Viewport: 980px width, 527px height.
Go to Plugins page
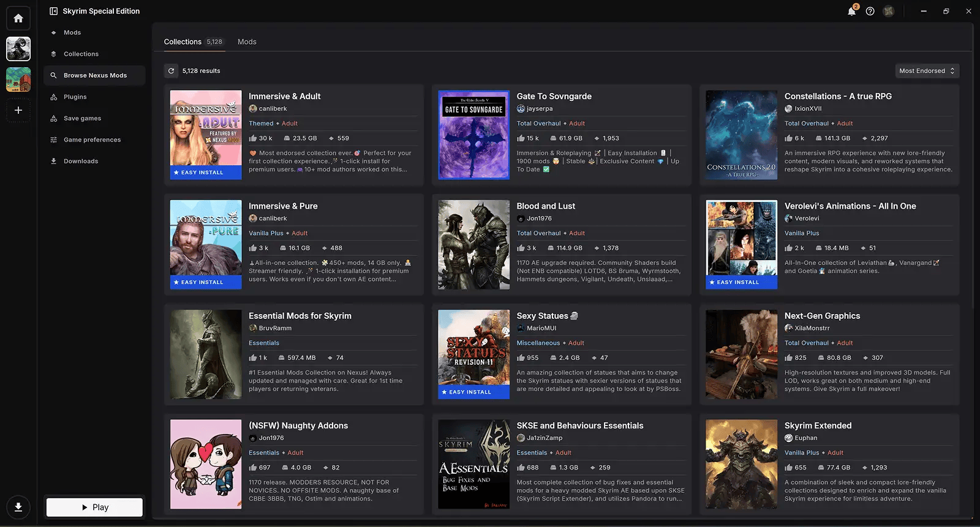pyautogui.click(x=94, y=97)
